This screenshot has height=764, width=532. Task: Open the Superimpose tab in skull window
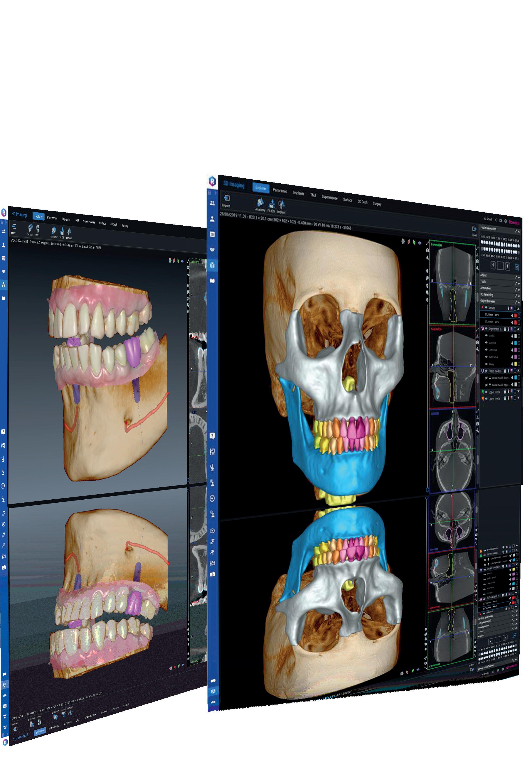pyautogui.click(x=329, y=197)
